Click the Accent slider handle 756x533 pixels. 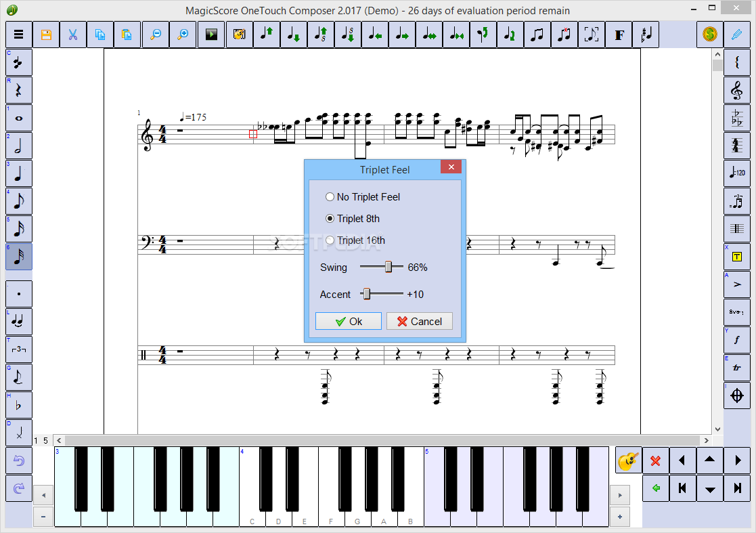tap(366, 294)
